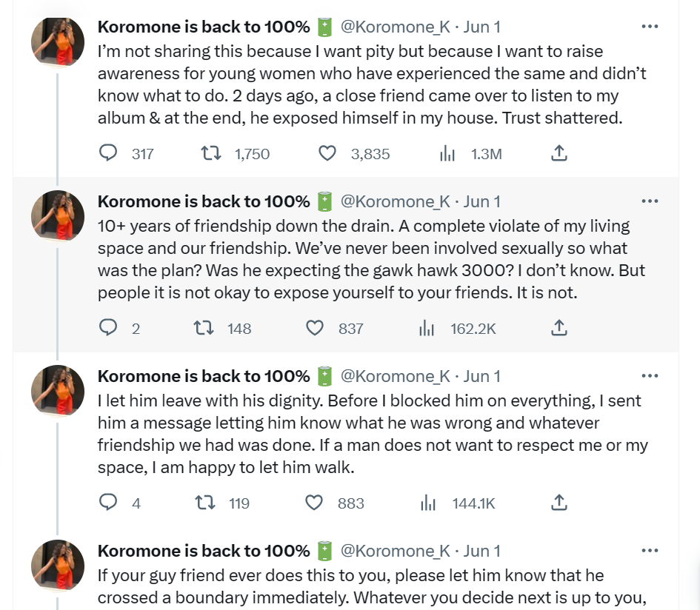
Task: Reply to the 'Trust shattered' tweet
Action: click(108, 153)
